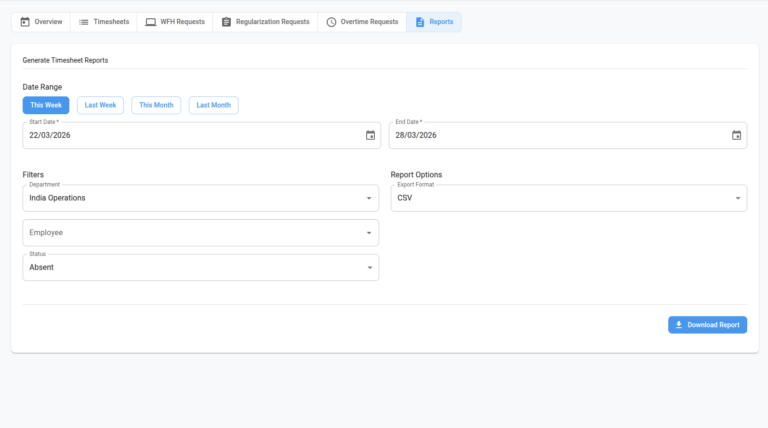
Task: Click the Overtime Requests clock icon
Action: tap(331, 22)
